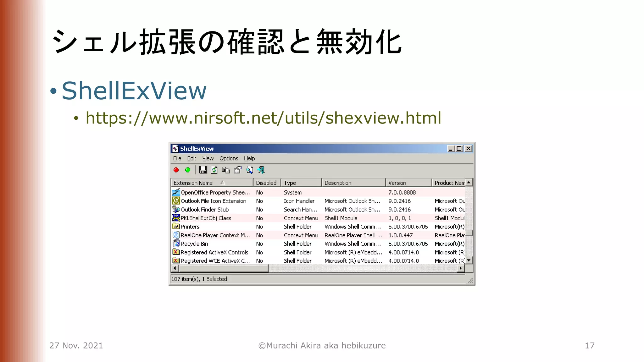The image size is (644, 362).
Task: Click the vertical scrollbar down arrow
Action: [469, 261]
